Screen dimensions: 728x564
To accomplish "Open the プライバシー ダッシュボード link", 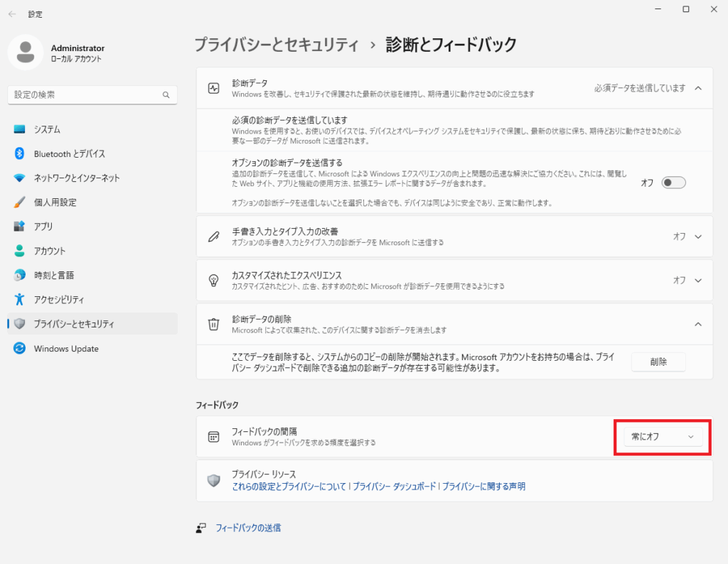I will click(395, 487).
